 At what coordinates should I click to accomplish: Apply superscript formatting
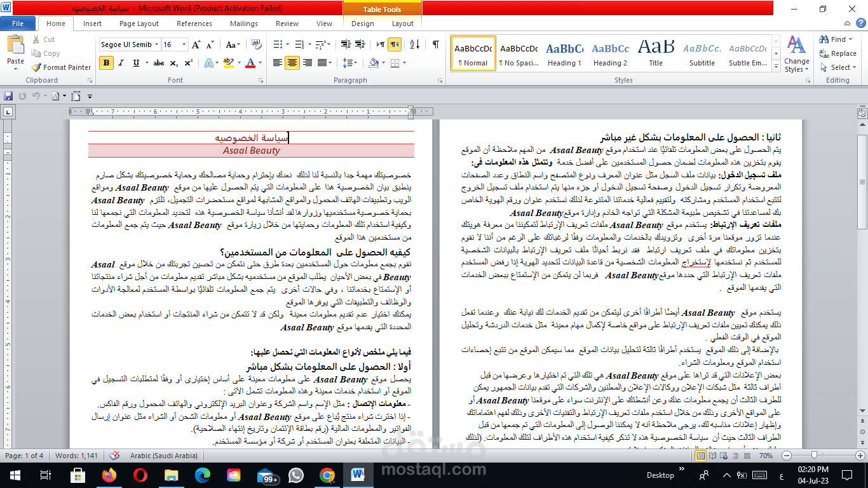click(188, 63)
